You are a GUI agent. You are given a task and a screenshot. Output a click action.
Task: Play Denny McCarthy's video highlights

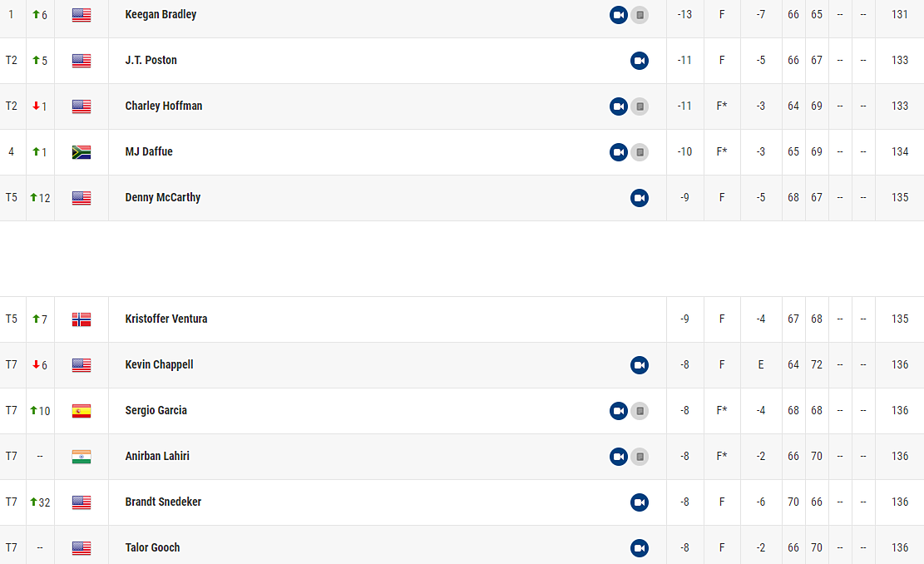(639, 198)
